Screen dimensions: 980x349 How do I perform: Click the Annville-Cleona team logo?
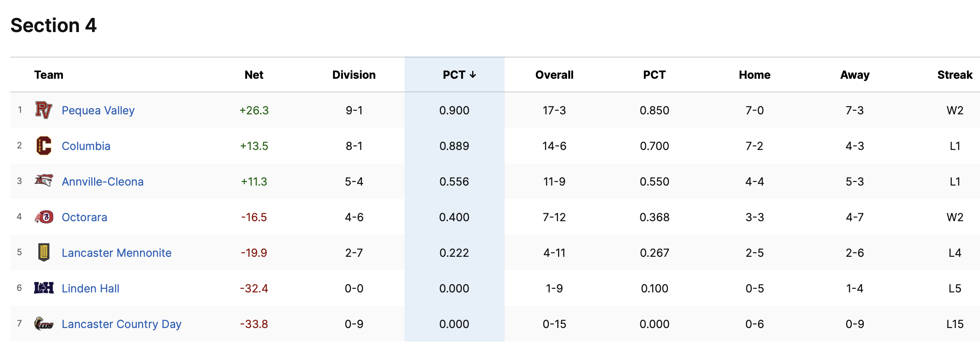point(44,181)
